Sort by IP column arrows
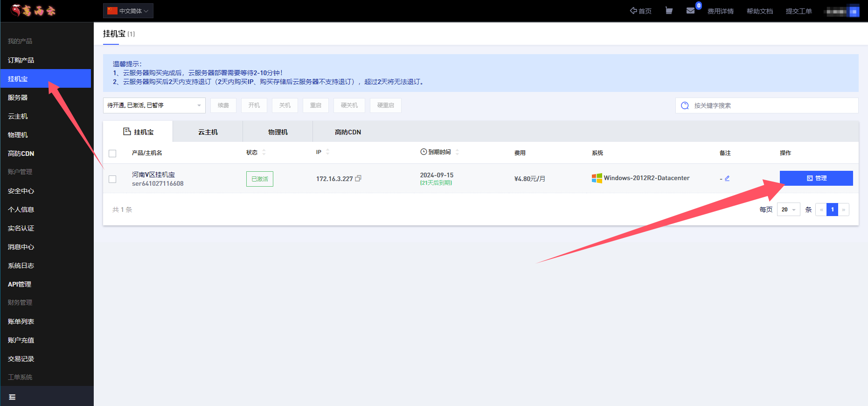Viewport: 868px width, 406px height. 327,152
